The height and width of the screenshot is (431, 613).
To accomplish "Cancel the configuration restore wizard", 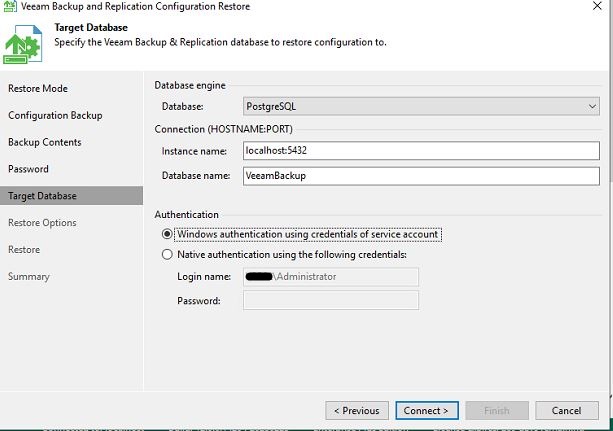I will [x=567, y=410].
